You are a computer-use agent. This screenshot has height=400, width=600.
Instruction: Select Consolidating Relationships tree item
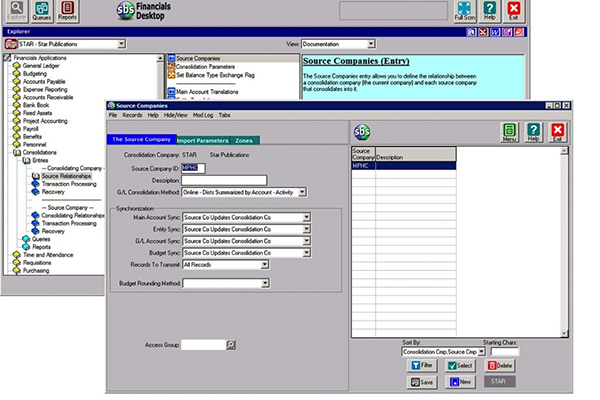[73, 216]
